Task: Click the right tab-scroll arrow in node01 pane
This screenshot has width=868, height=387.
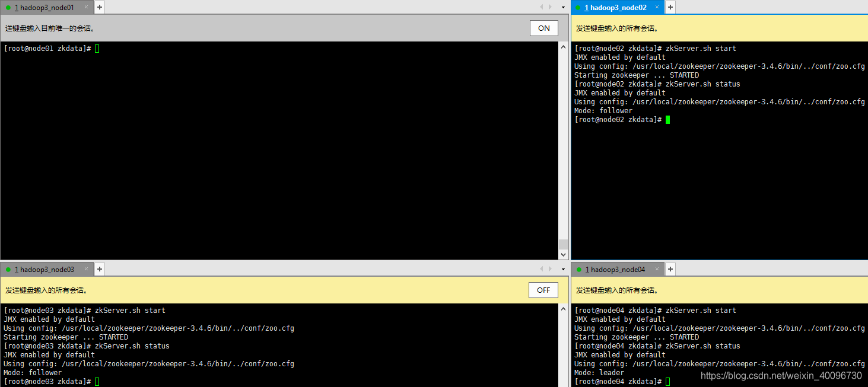Action: 550,7
